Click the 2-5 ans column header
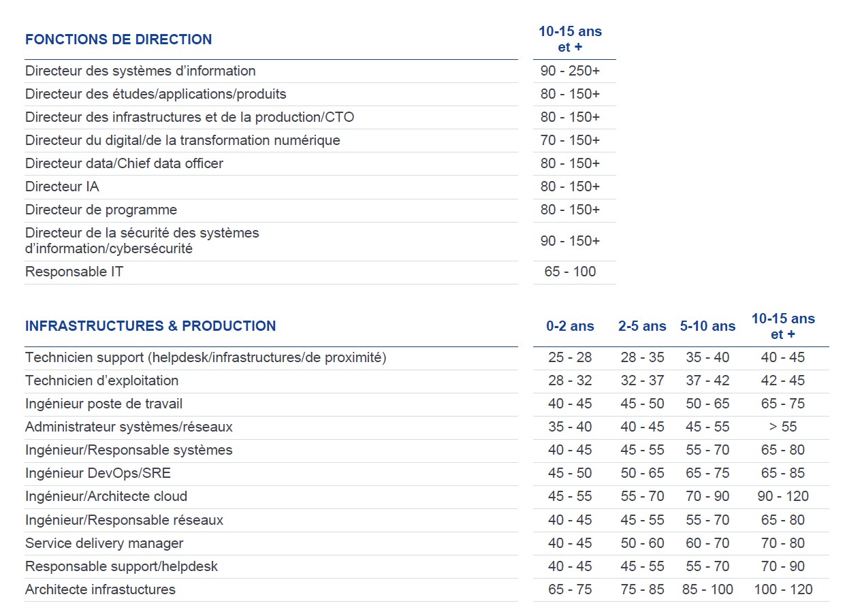Viewport: 862px width, 616px height. 641,326
